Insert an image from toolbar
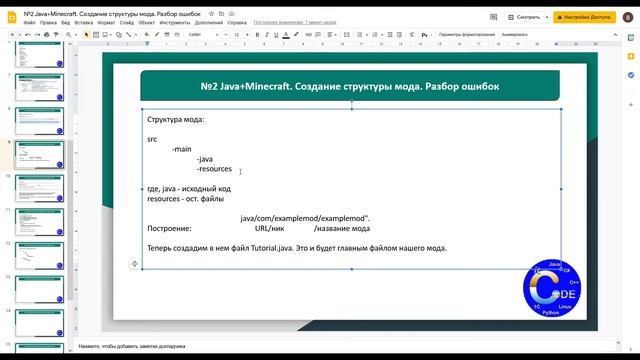Screen dimensions: 640x360 coord(105,35)
